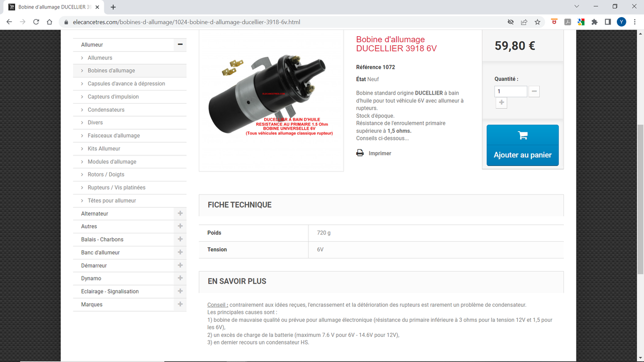Increase the quantity with plus button
The height and width of the screenshot is (362, 644).
[501, 103]
